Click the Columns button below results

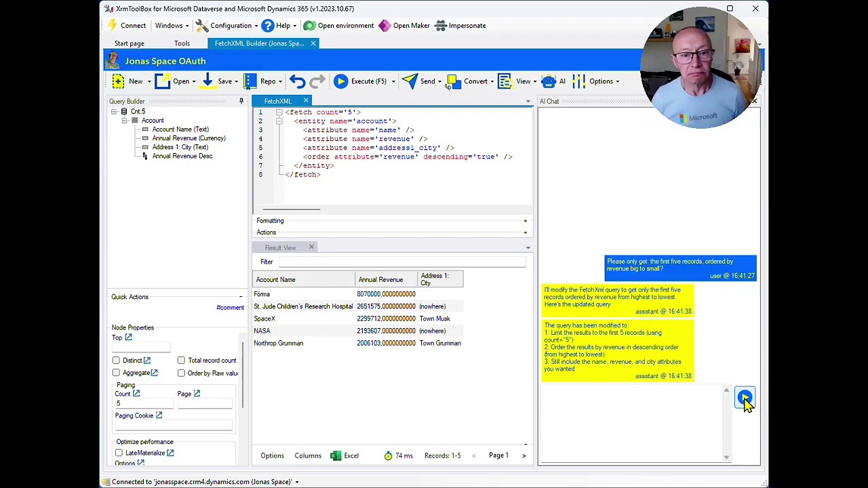click(x=308, y=455)
